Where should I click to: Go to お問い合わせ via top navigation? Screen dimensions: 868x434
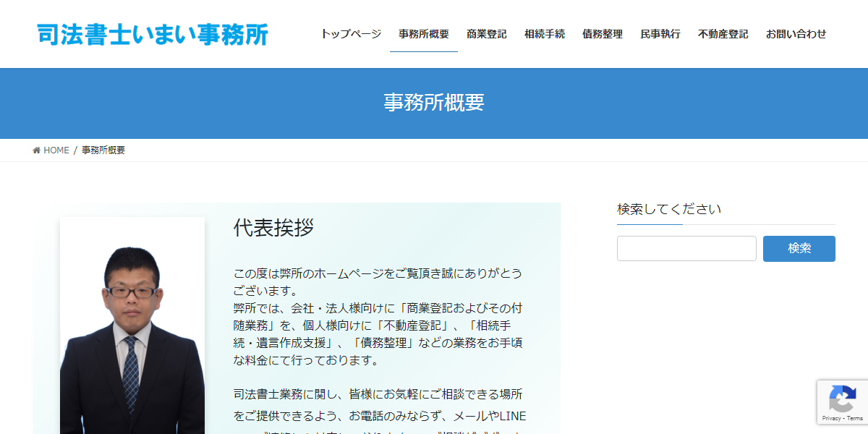click(x=796, y=33)
